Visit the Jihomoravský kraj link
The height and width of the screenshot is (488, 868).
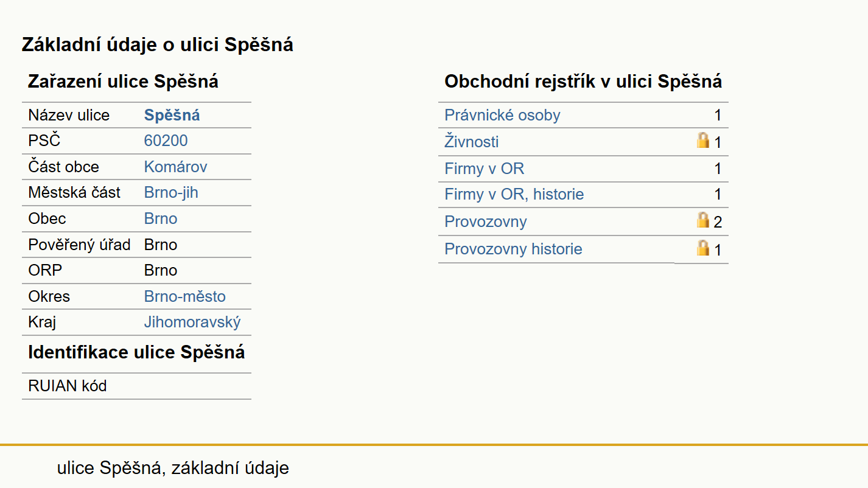[x=192, y=322]
